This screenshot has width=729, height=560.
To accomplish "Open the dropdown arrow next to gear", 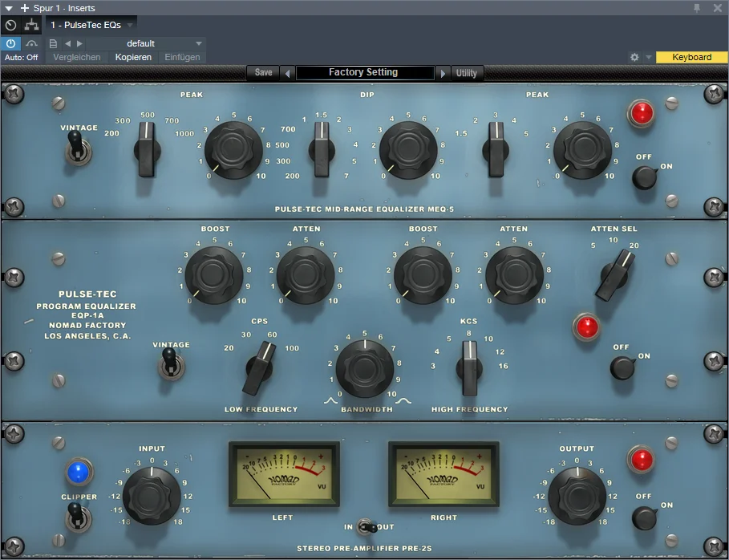I will click(648, 57).
